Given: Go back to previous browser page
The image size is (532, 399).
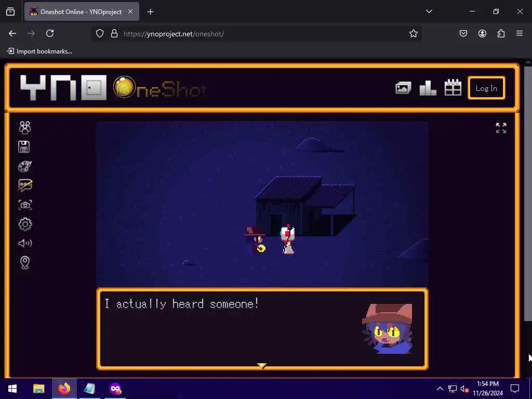Looking at the screenshot, I should [x=12, y=33].
